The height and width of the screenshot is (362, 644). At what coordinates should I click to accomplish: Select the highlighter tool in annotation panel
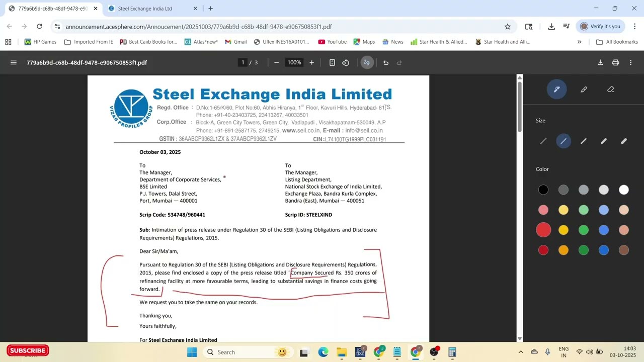tap(584, 89)
